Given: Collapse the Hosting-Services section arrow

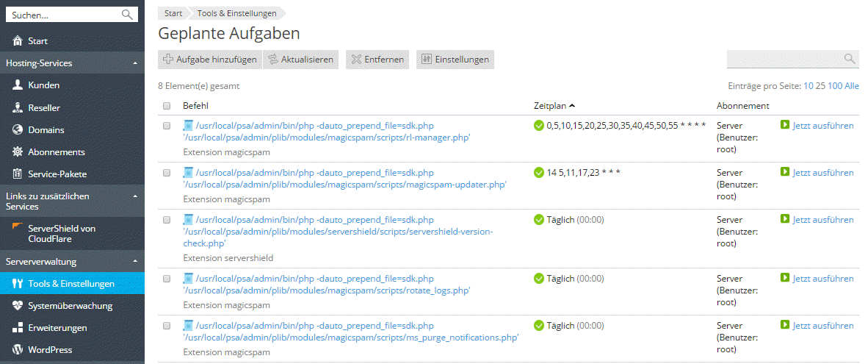Looking at the screenshot, I should (x=135, y=63).
